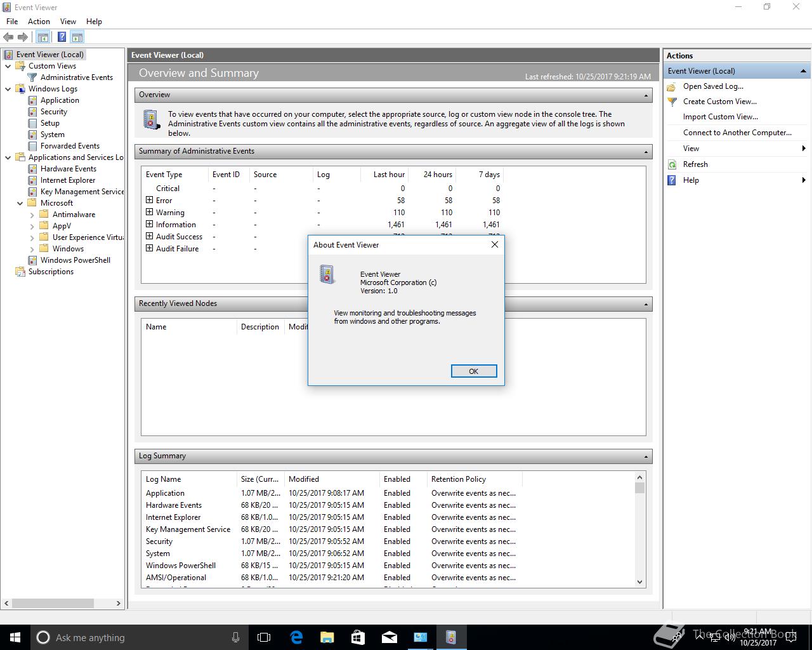This screenshot has width=812, height=650.
Task: Click the Create Custom View funnel icon
Action: 672,102
